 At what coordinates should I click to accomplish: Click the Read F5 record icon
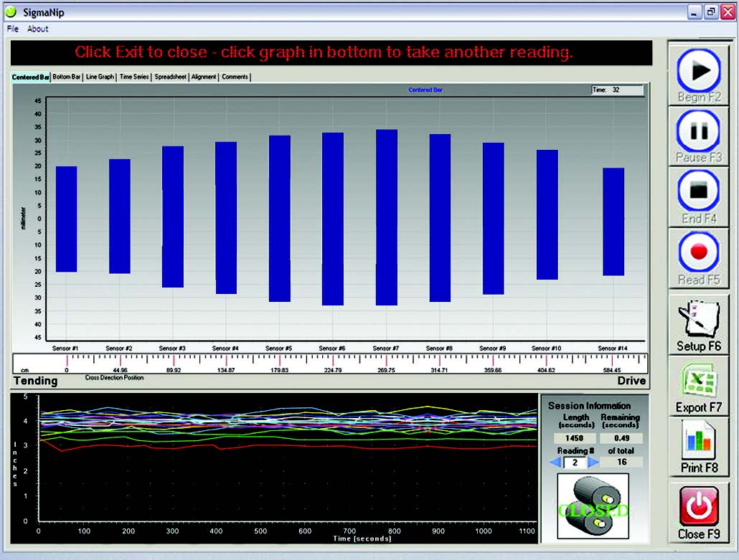click(700, 252)
